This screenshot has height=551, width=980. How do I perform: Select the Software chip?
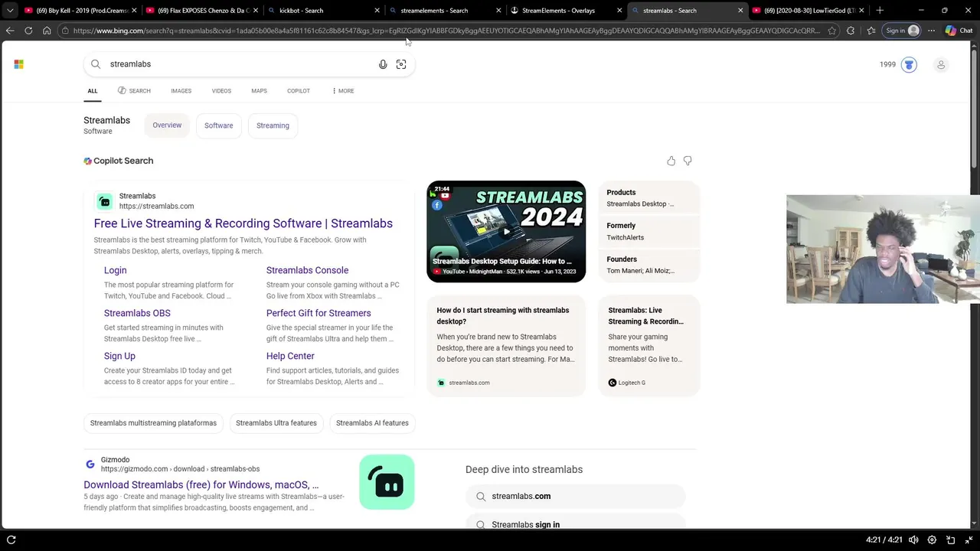pos(218,126)
